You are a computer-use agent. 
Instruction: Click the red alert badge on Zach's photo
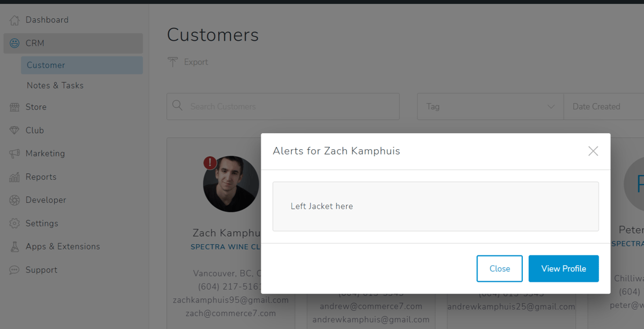click(210, 163)
